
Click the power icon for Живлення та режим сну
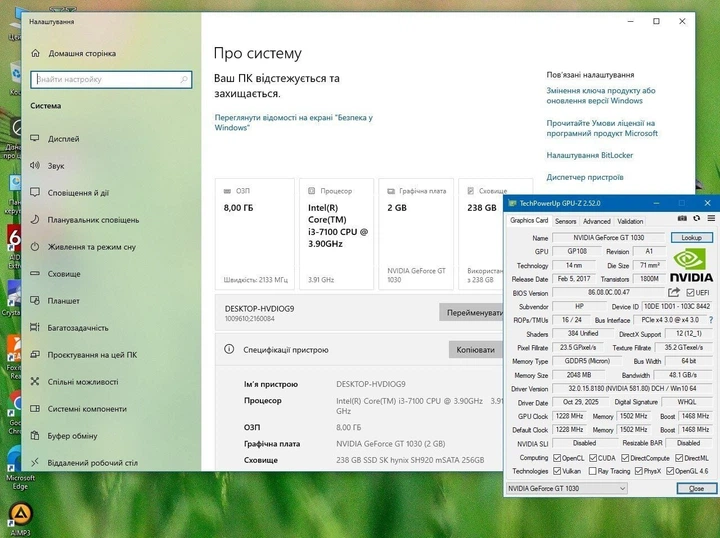(35, 247)
